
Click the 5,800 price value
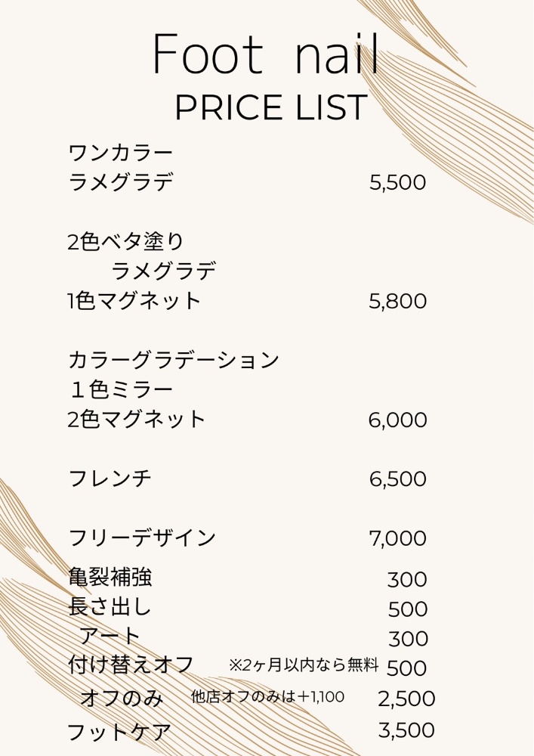[x=397, y=302]
